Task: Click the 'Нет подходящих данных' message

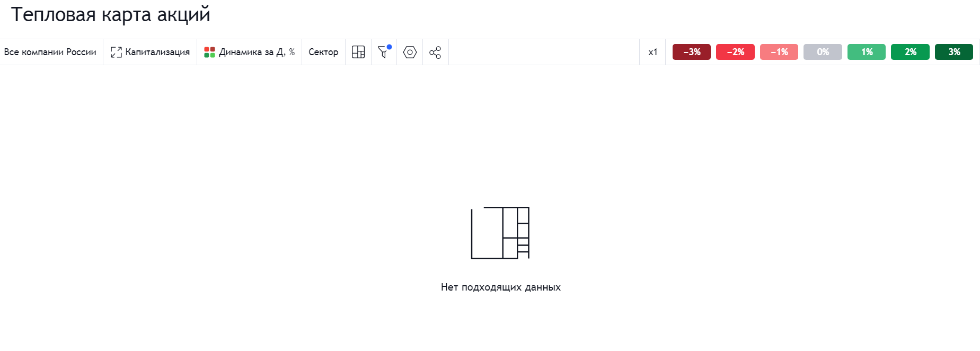Action: (x=501, y=287)
